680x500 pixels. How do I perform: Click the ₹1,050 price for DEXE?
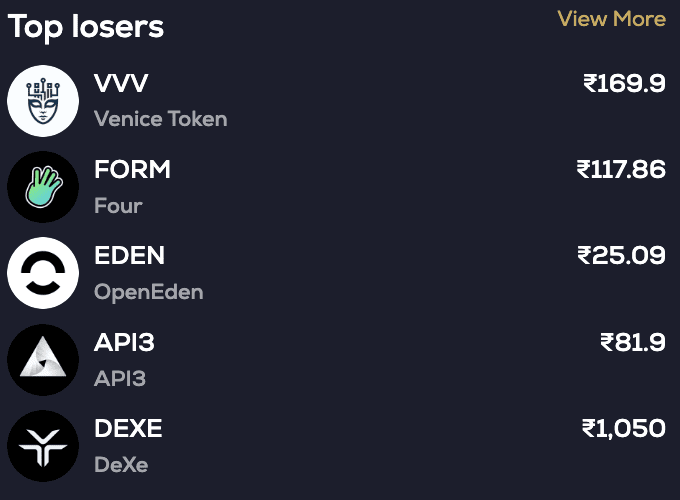[623, 429]
